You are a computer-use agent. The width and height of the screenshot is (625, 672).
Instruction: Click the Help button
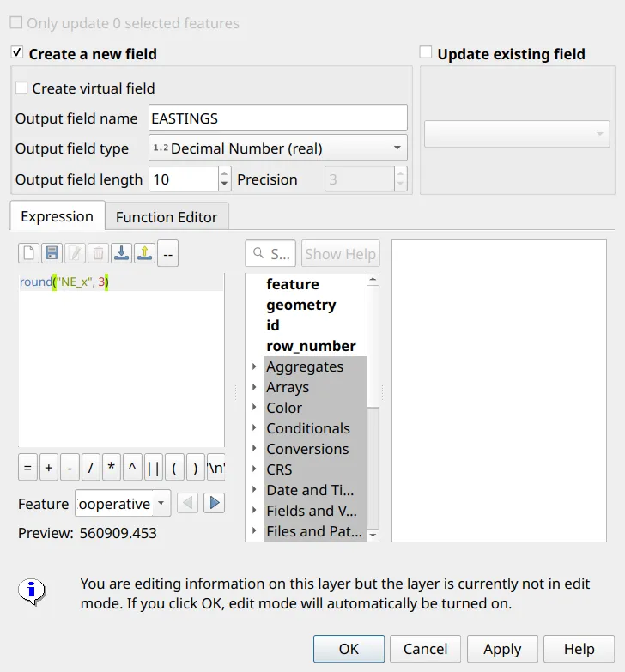579,649
